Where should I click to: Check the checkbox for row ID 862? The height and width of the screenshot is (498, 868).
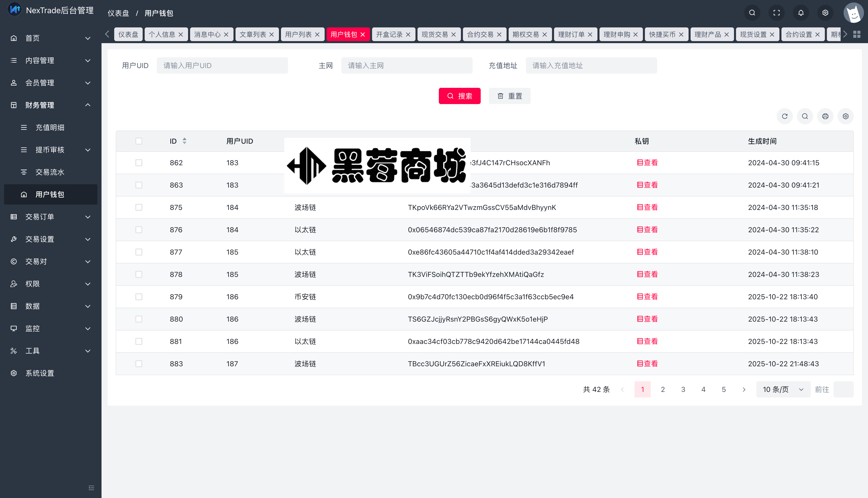coord(139,163)
